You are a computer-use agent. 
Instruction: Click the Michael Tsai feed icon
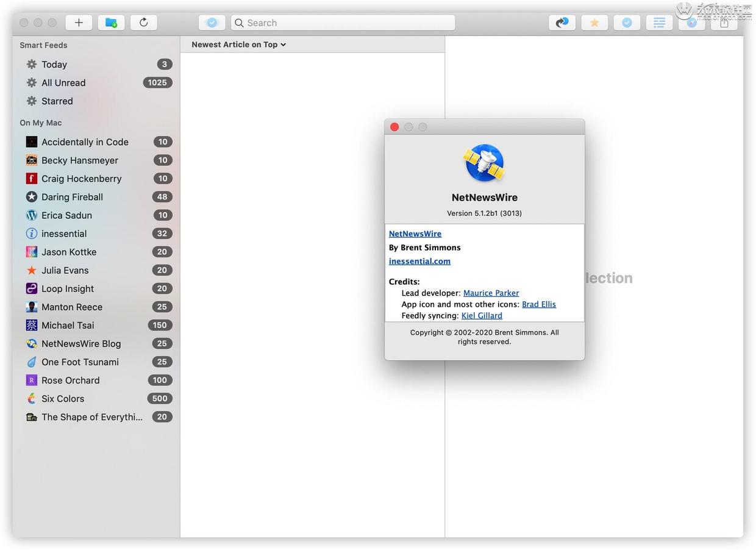click(x=32, y=324)
